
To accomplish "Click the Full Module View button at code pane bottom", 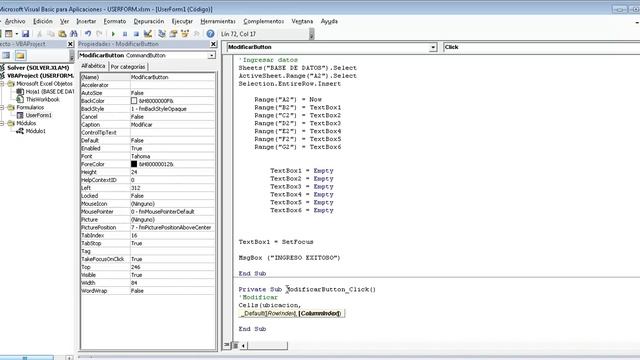I will 235,345.
